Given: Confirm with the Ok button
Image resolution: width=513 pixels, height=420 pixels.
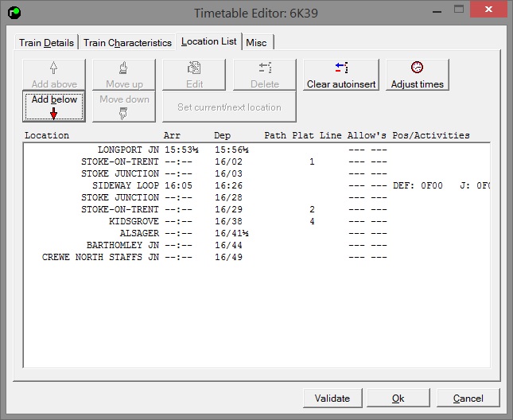Looking at the screenshot, I should [398, 398].
